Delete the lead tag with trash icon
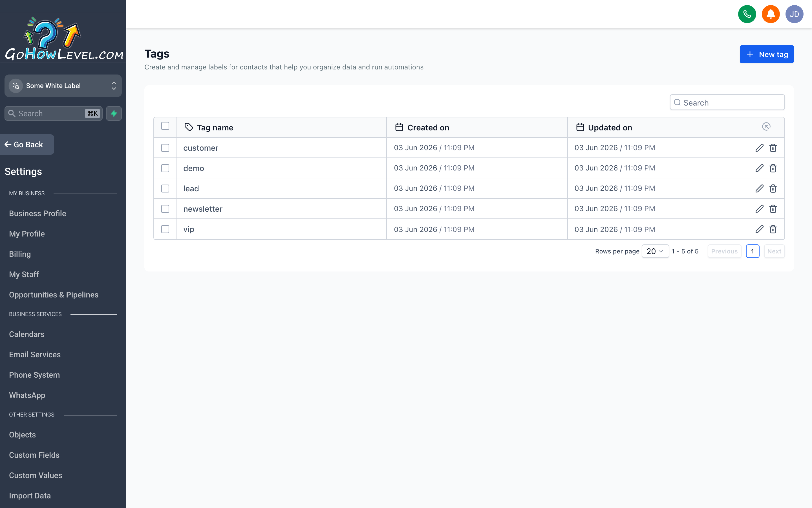The height and width of the screenshot is (508, 812). point(773,189)
